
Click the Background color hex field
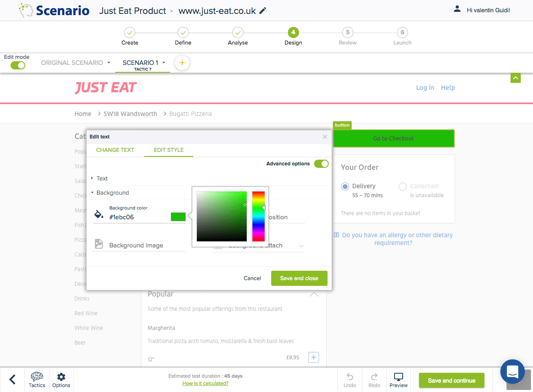tap(139, 217)
